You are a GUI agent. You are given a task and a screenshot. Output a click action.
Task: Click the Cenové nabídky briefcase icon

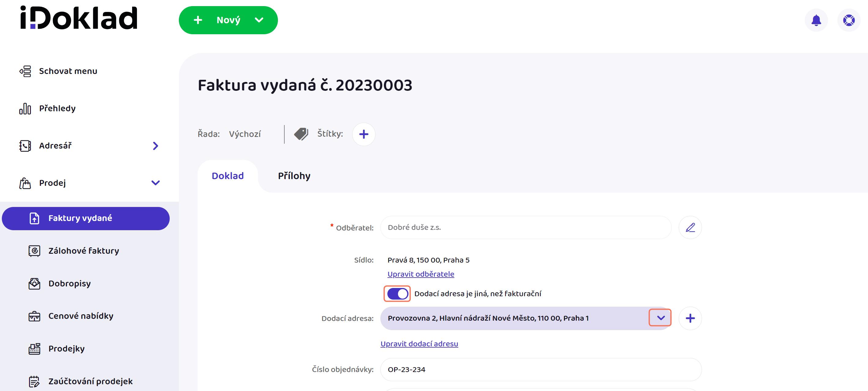click(x=34, y=316)
